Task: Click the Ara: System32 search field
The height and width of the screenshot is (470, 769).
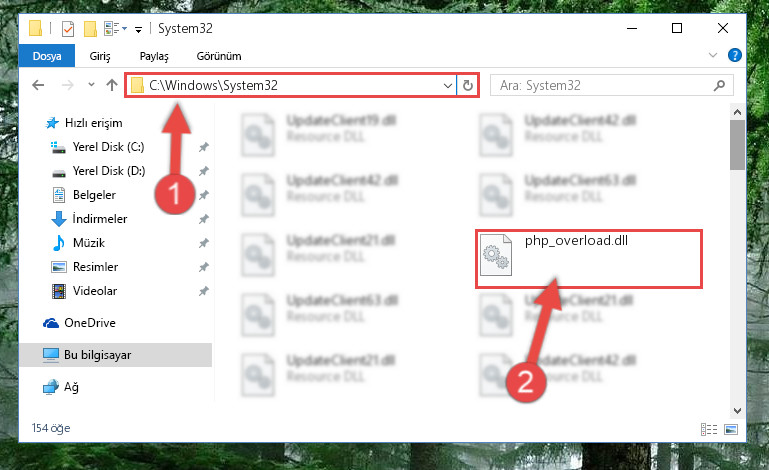Action: pos(603,85)
